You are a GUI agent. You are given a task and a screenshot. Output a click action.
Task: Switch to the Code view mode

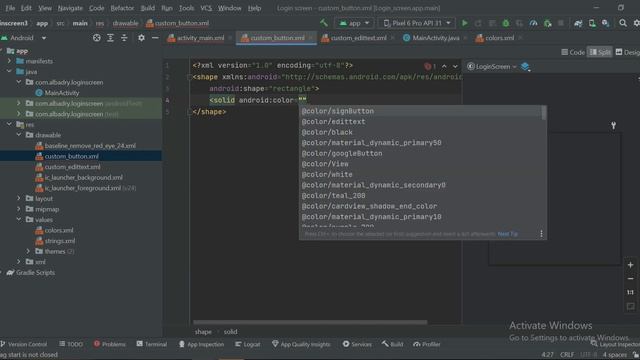point(573,52)
